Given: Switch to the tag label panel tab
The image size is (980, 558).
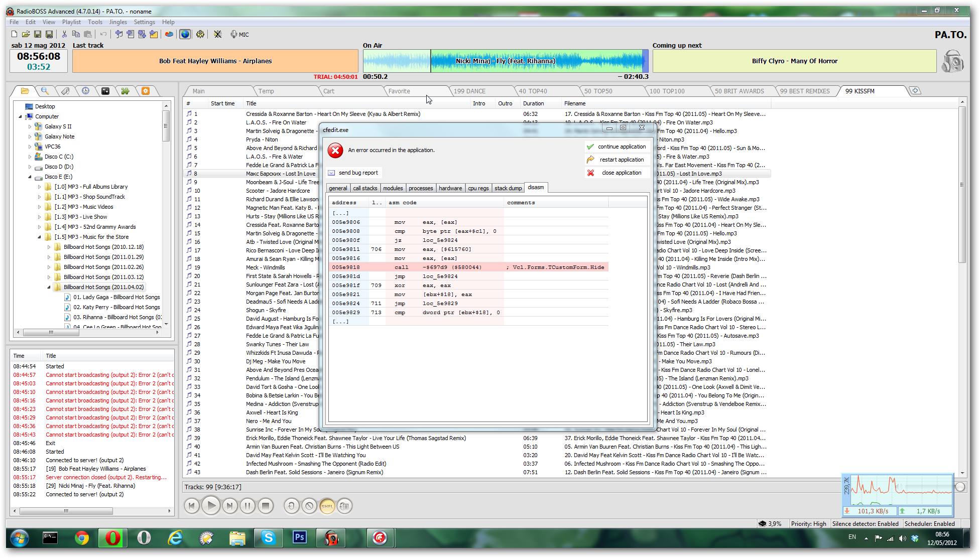Looking at the screenshot, I should click(65, 91).
